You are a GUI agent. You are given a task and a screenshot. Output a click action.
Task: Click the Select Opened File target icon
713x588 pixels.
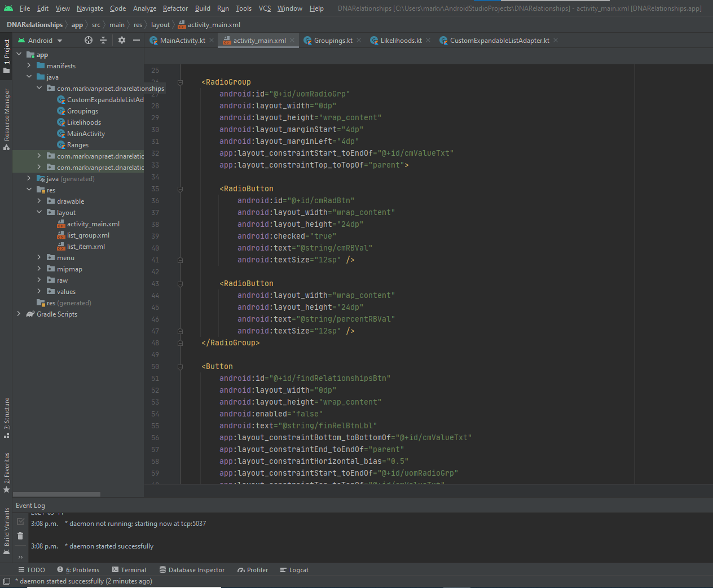pyautogui.click(x=89, y=40)
